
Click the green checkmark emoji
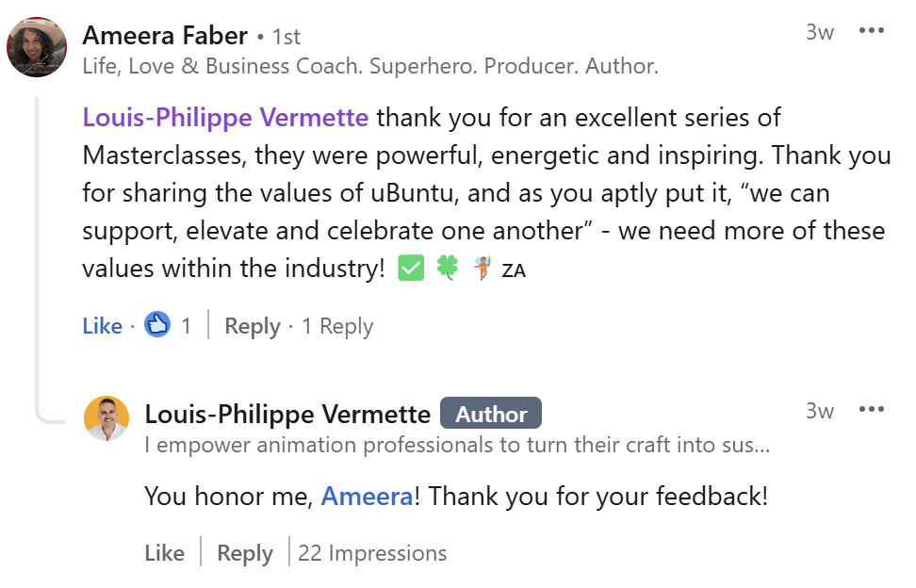tap(411, 269)
